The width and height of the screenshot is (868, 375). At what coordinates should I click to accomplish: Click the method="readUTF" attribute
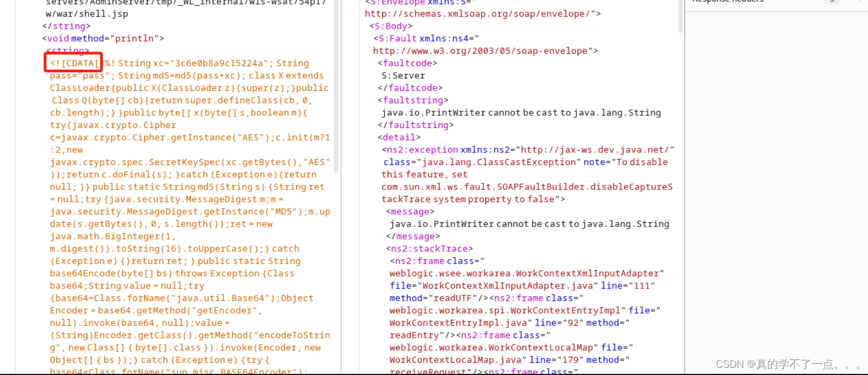(432, 298)
